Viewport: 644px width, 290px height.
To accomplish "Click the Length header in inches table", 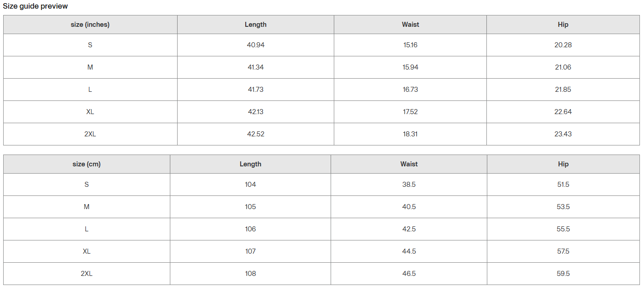I will pyautogui.click(x=255, y=25).
